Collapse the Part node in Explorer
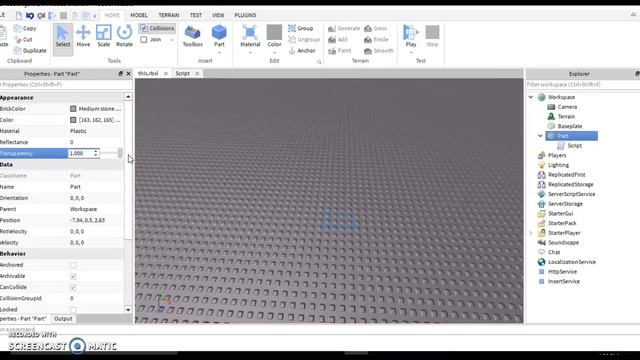640x360 pixels. tap(540, 136)
